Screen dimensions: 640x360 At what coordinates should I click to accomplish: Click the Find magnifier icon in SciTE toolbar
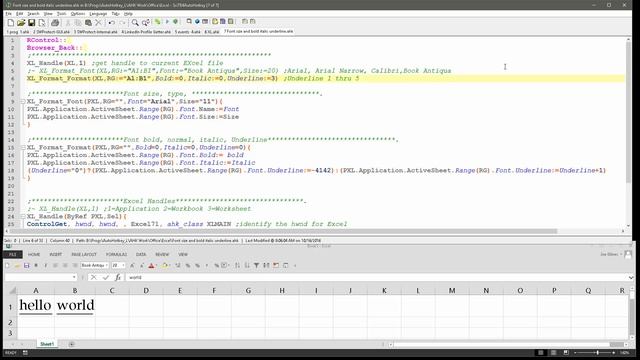click(135, 23)
